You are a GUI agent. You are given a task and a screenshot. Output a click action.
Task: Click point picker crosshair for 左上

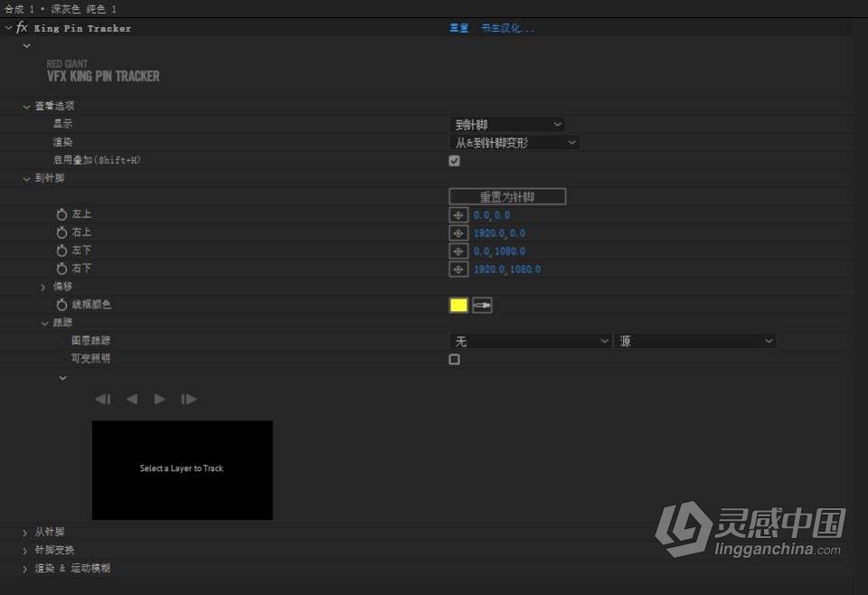pos(458,215)
